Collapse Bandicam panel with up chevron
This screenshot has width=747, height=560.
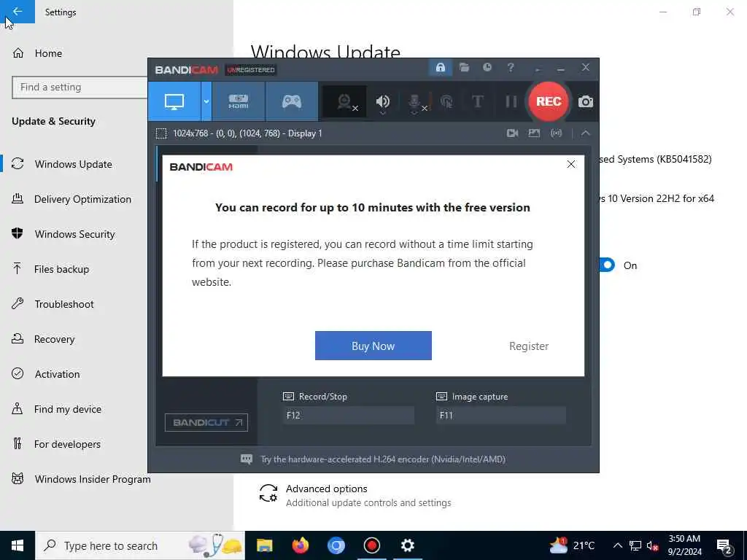pyautogui.click(x=586, y=133)
